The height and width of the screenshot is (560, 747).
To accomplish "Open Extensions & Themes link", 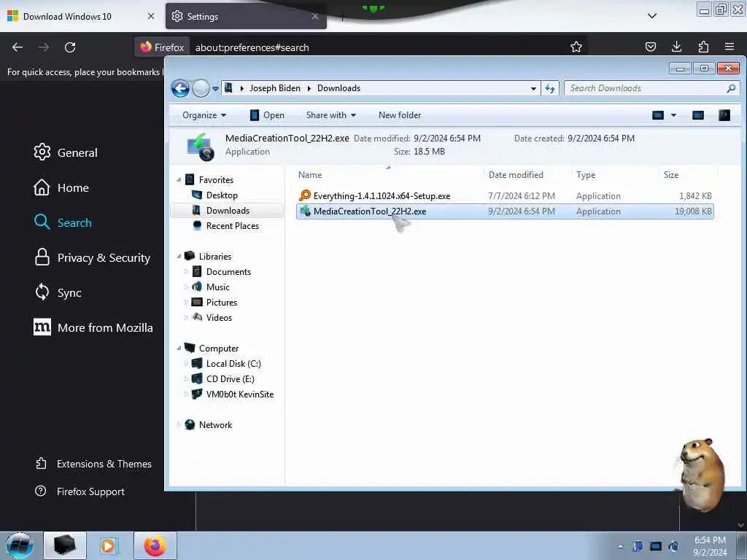I will coord(93,464).
